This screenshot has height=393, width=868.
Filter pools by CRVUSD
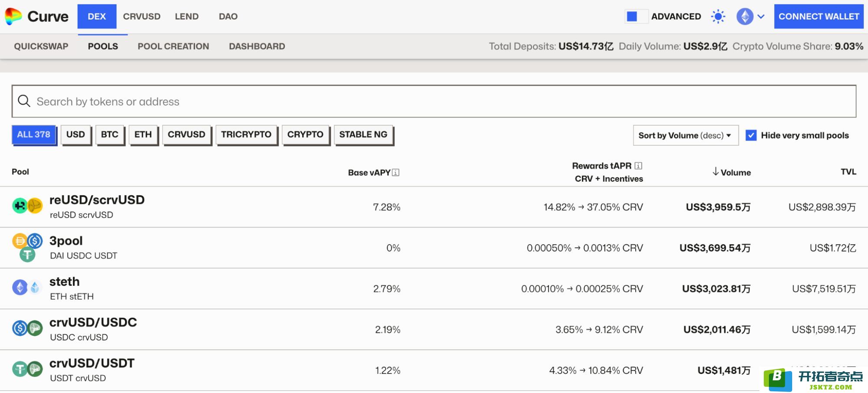tap(186, 134)
